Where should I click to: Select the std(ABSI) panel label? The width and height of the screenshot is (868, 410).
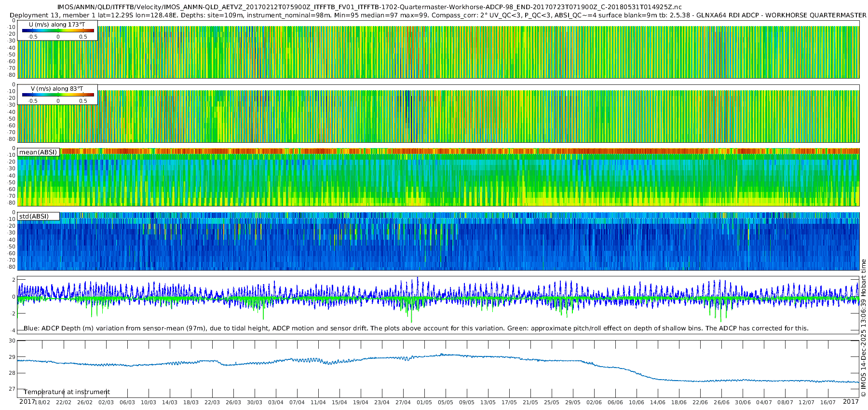click(x=34, y=217)
